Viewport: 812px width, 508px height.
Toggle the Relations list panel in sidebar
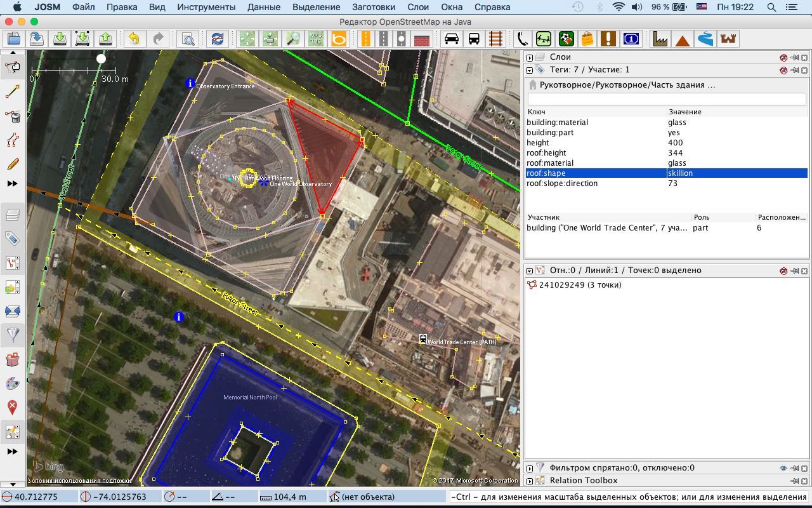13,287
